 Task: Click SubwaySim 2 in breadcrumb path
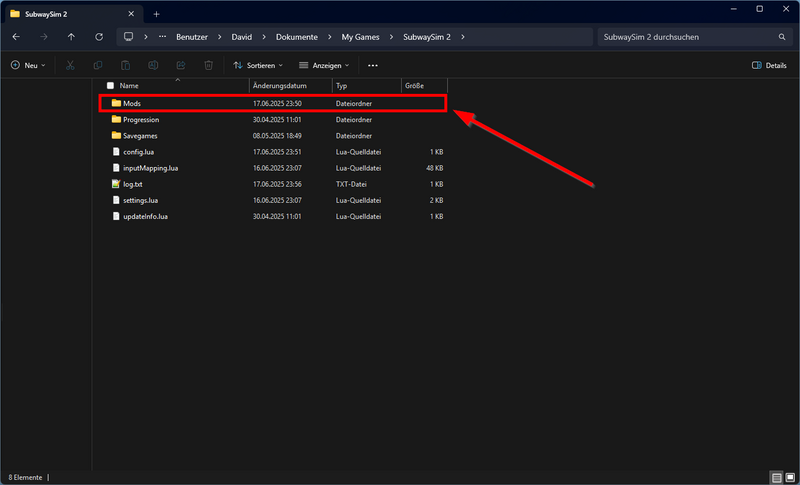tap(427, 37)
